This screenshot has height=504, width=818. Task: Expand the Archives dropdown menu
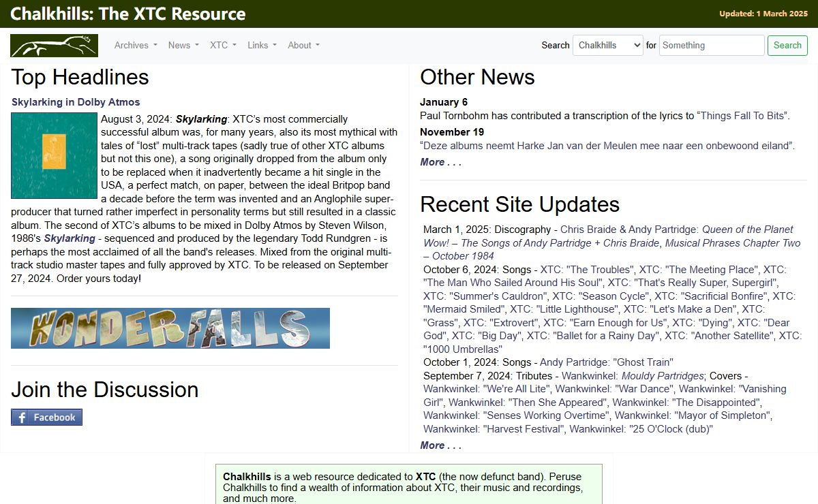pos(136,45)
